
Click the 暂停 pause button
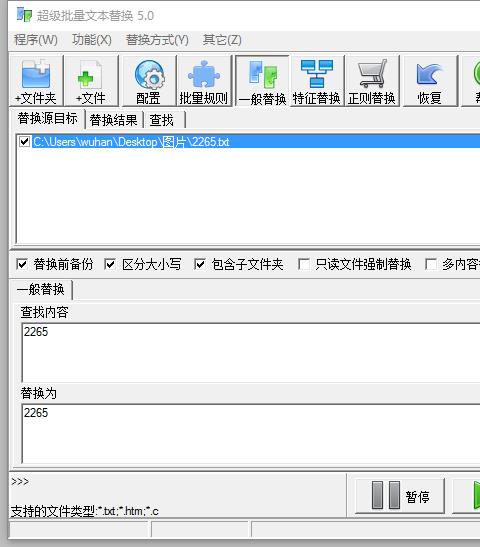(x=400, y=496)
